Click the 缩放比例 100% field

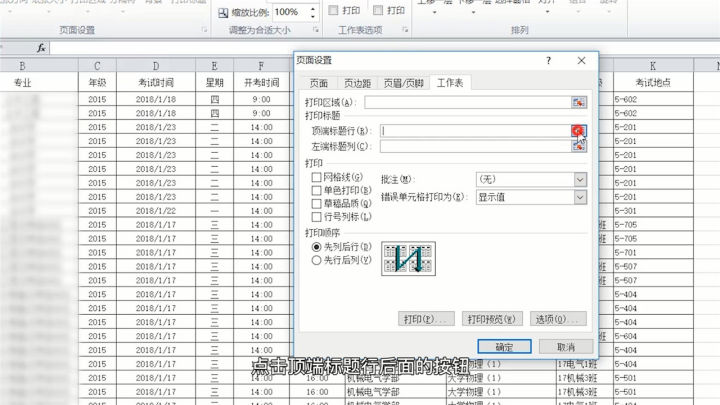pyautogui.click(x=290, y=12)
